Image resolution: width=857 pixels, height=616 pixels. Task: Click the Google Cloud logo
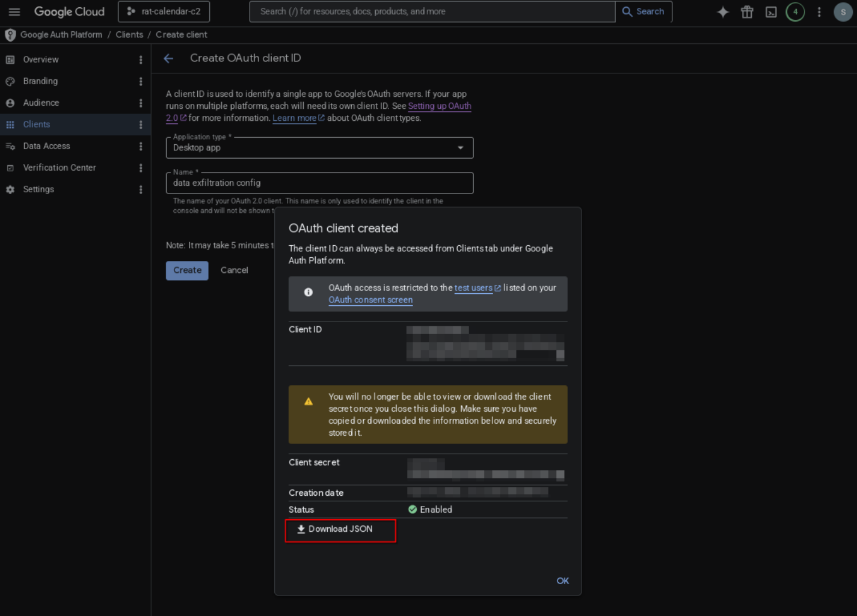(x=69, y=11)
